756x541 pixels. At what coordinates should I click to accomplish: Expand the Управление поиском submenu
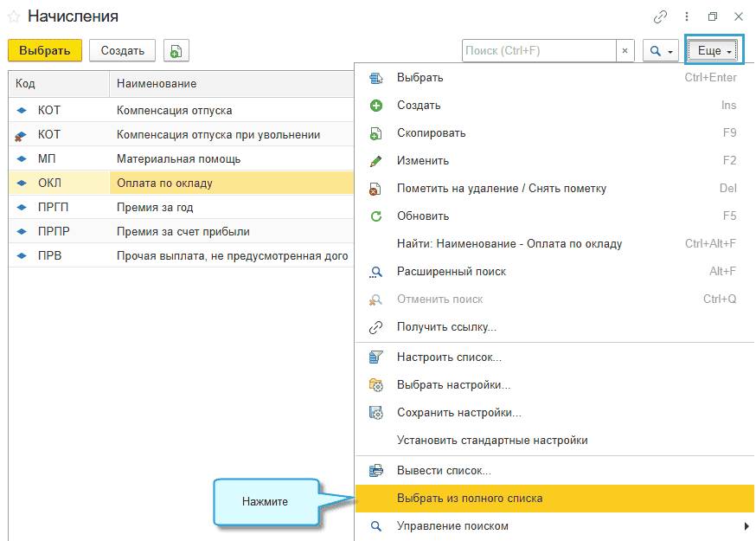click(554, 526)
